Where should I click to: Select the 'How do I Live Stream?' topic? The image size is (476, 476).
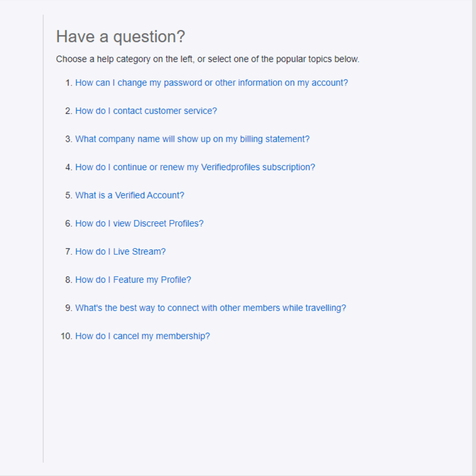click(120, 251)
